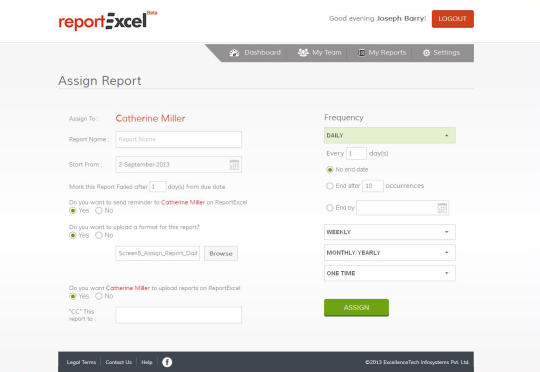Select No for send reminder question
This screenshot has height=372, width=540.
click(99, 210)
